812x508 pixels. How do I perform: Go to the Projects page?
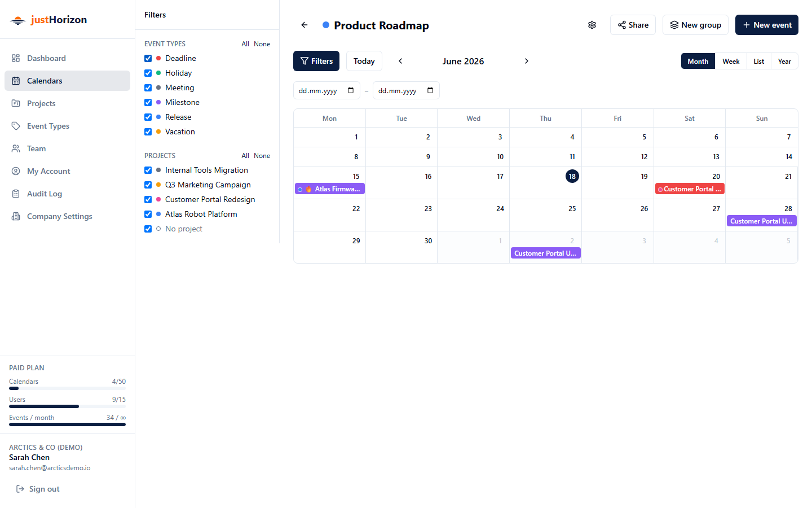tap(67, 103)
